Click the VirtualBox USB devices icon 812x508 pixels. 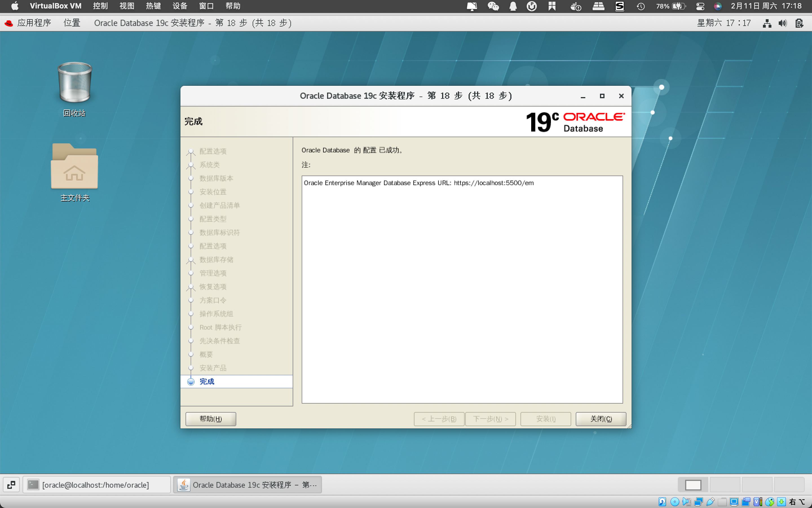pos(710,502)
